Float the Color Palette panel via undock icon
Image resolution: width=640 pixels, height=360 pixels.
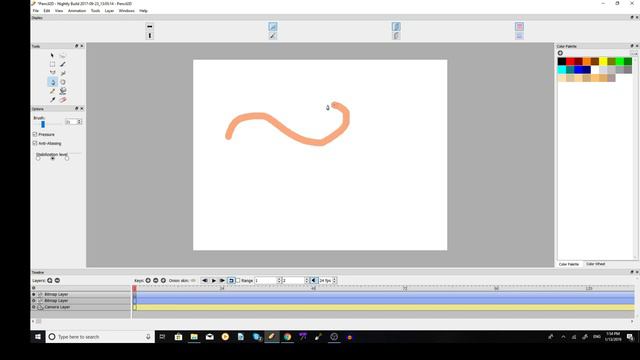(x=632, y=46)
